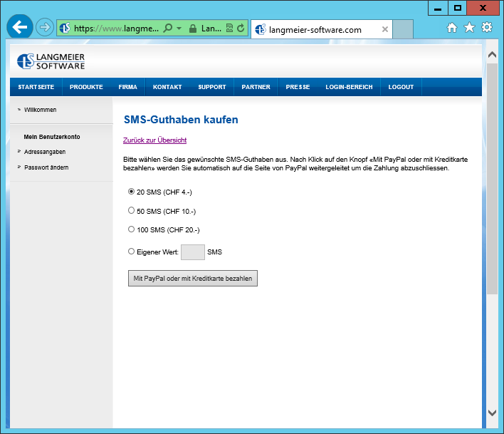Open the browser Home icon
This screenshot has width=504, height=434.
click(x=452, y=28)
